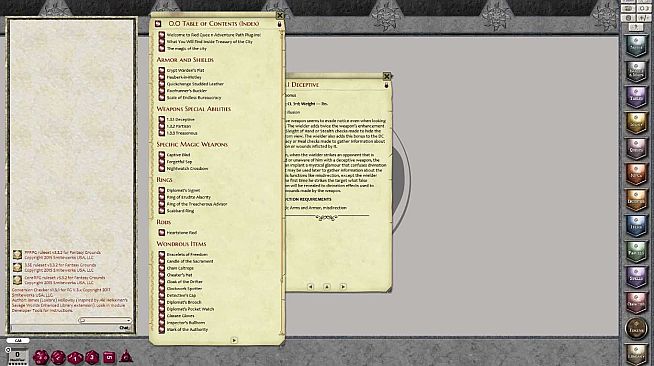Open 'Mark of the Authority' entry
Viewport: 654px width, 366px height.
[x=187, y=330]
